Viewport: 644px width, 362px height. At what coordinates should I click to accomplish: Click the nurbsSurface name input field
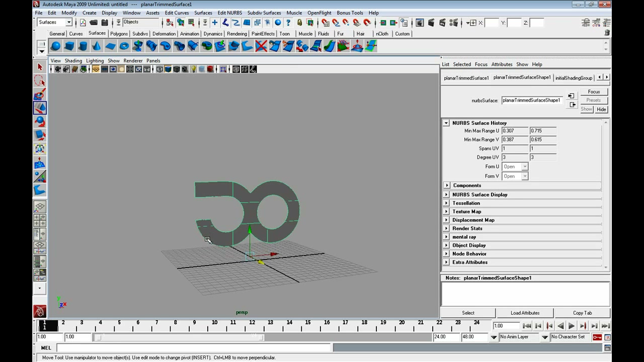tap(531, 100)
